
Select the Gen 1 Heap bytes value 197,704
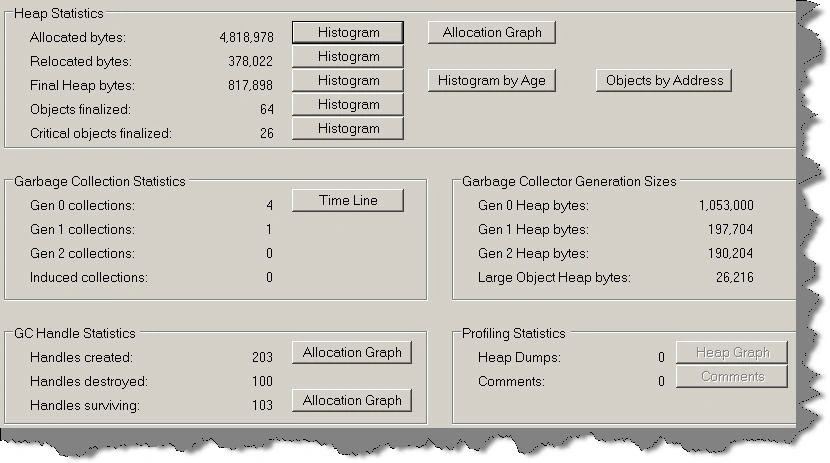click(x=730, y=229)
